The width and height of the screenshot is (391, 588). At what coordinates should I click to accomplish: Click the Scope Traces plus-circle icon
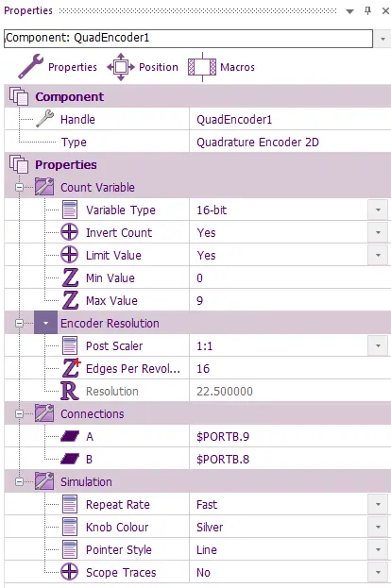(70, 572)
